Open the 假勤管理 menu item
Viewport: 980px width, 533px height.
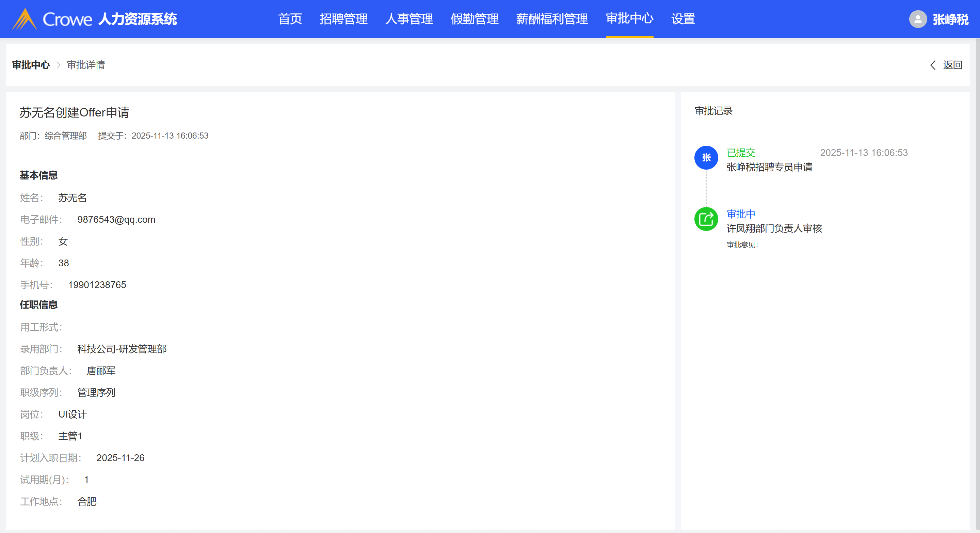tap(475, 19)
